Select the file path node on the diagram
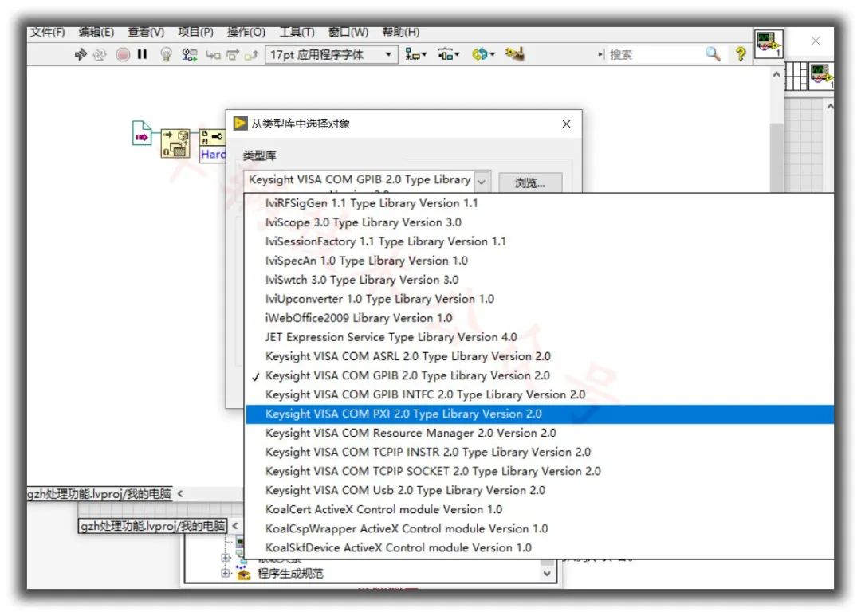Screen dimensions: 861x616 coord(142,133)
